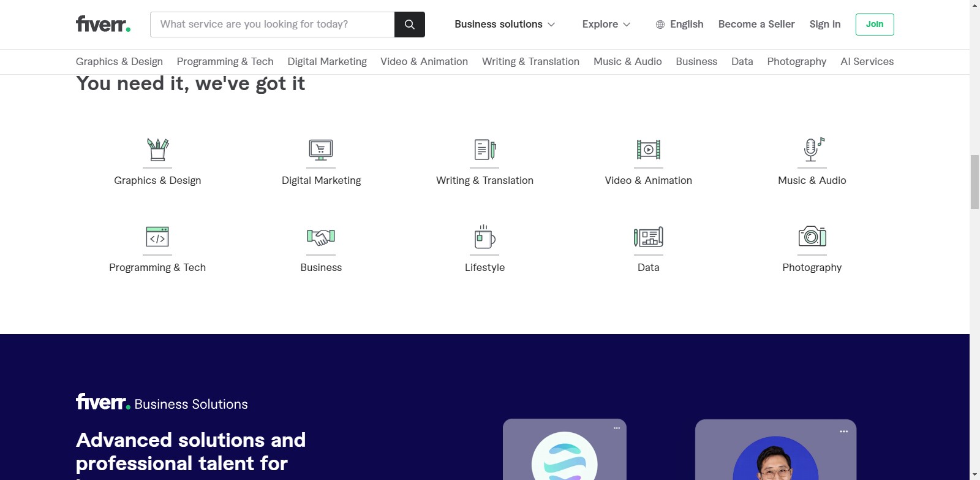This screenshot has height=480, width=980.
Task: Select the Business handshake icon
Action: [321, 237]
